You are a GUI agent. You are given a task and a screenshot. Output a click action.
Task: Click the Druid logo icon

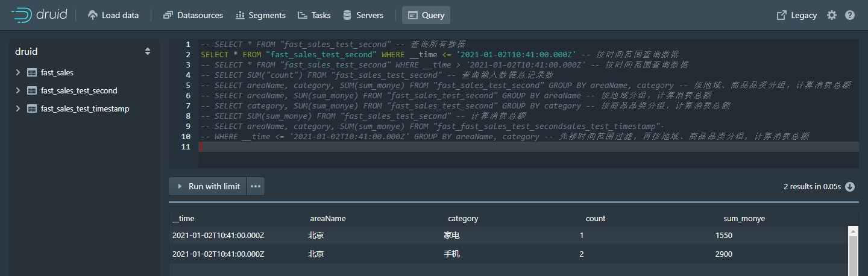22,15
